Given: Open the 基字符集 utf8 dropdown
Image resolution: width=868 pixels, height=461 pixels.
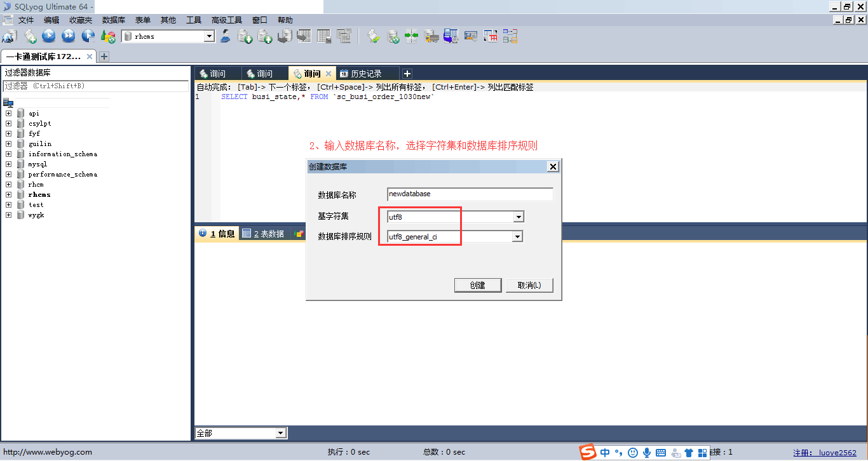Looking at the screenshot, I should click(x=519, y=217).
